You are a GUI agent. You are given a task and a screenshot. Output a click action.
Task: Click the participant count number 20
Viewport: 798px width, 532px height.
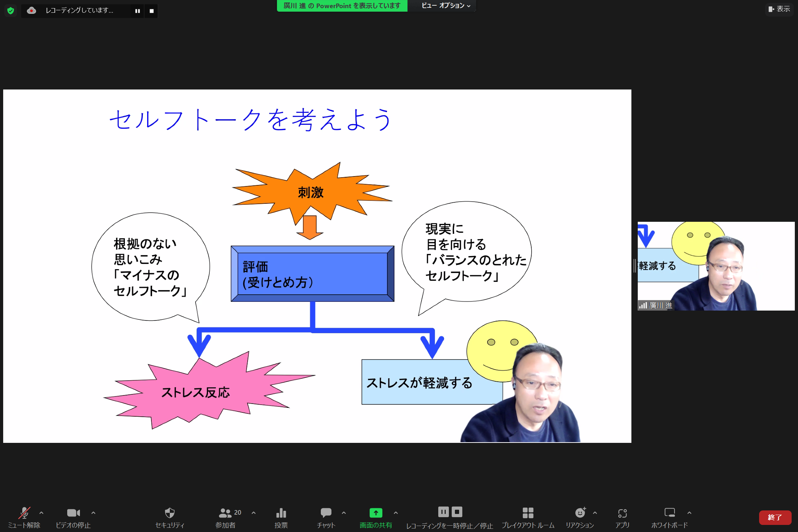coord(238,513)
